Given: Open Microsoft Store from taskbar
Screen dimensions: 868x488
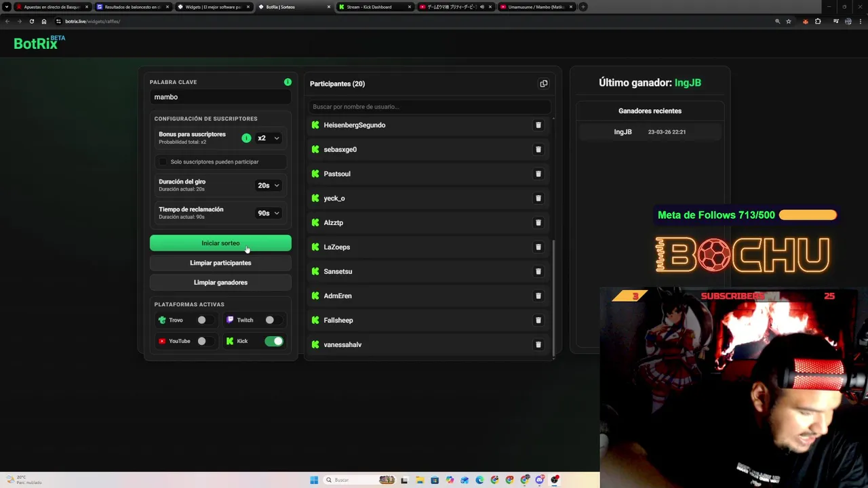Looking at the screenshot, I should pos(435,480).
